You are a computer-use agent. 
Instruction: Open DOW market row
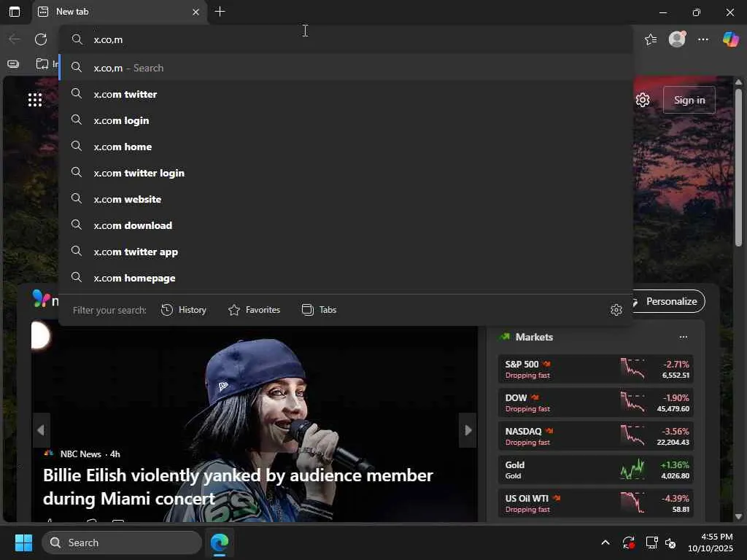point(595,402)
